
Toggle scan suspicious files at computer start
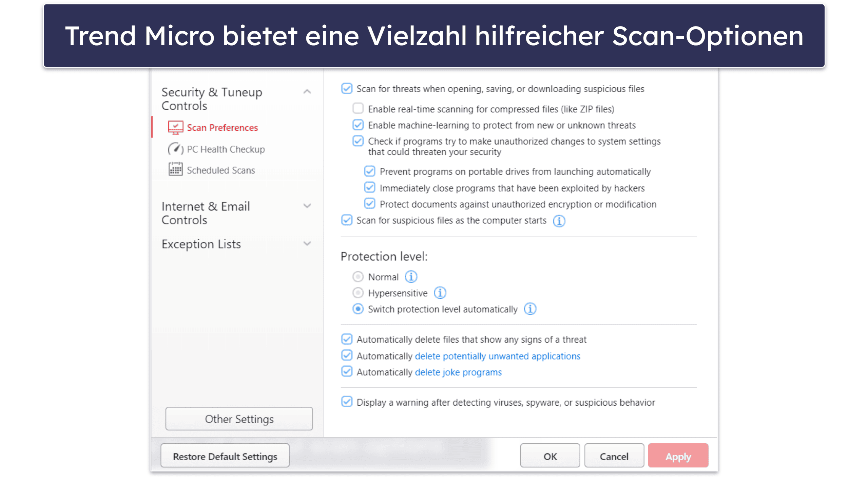(x=347, y=220)
